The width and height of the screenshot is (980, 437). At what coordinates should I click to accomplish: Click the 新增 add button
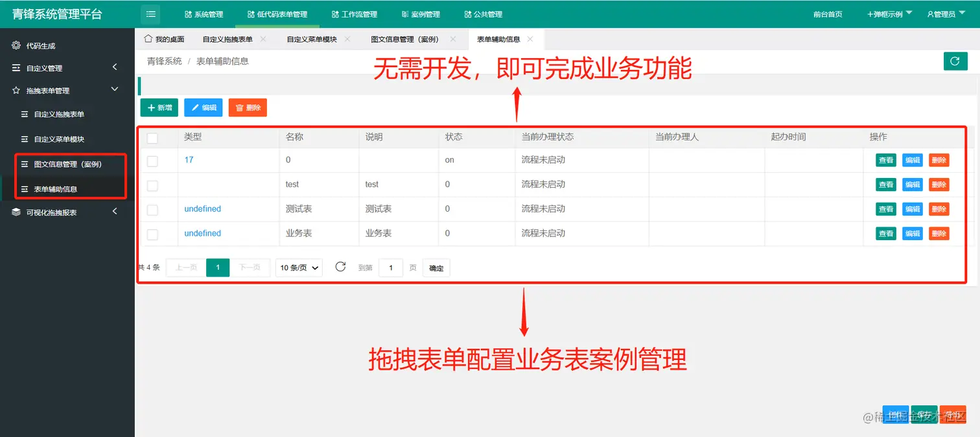(x=159, y=107)
